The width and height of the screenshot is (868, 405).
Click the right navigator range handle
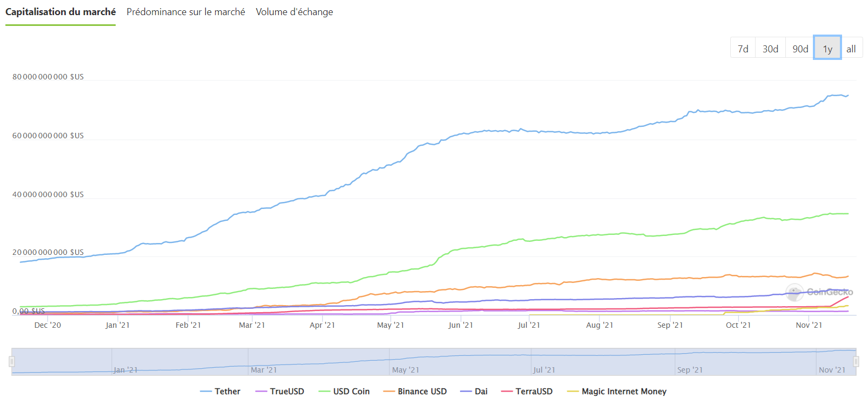tap(856, 362)
